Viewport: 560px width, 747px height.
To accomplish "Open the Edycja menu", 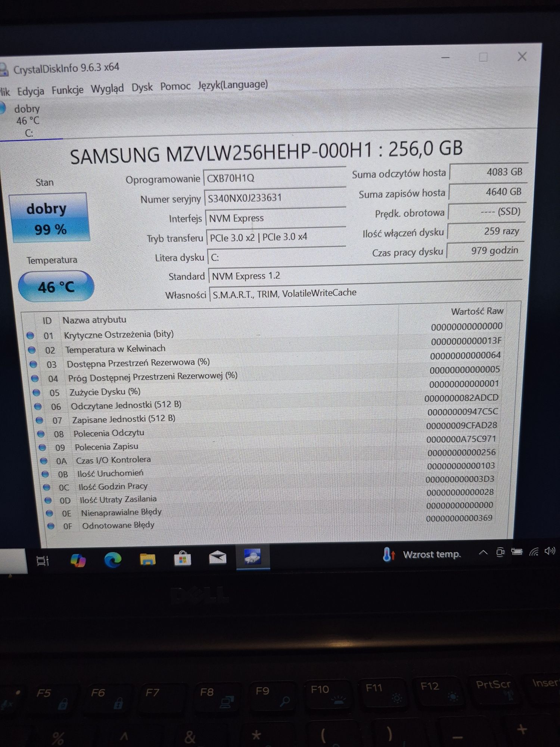I will 31,91.
